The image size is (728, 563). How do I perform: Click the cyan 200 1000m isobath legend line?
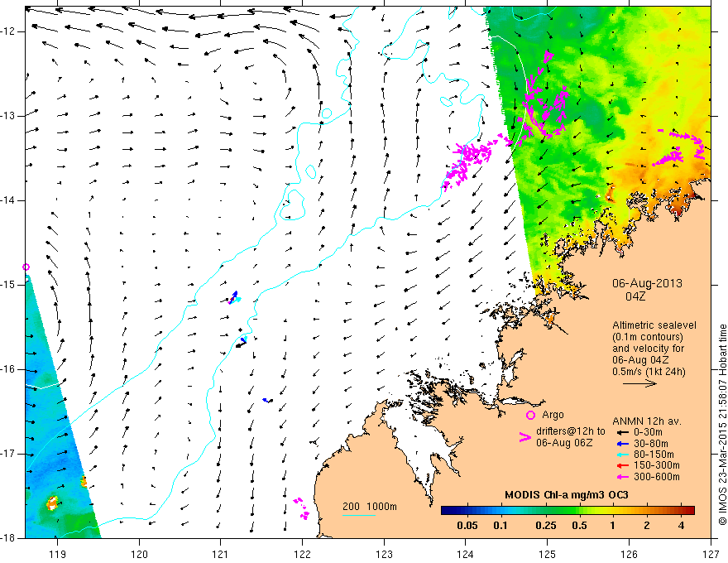point(359,515)
